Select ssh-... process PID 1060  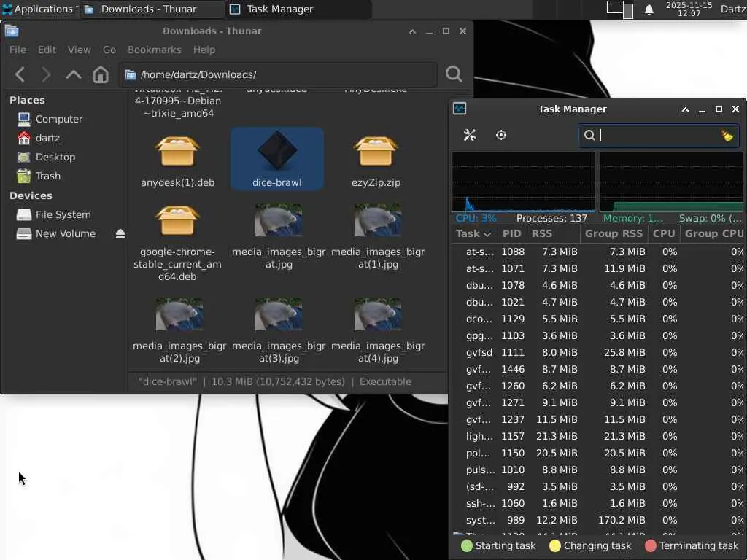tap(598, 503)
